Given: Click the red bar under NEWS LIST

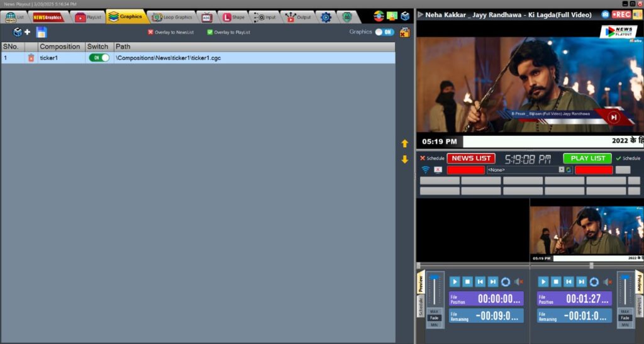Looking at the screenshot, I should (466, 170).
